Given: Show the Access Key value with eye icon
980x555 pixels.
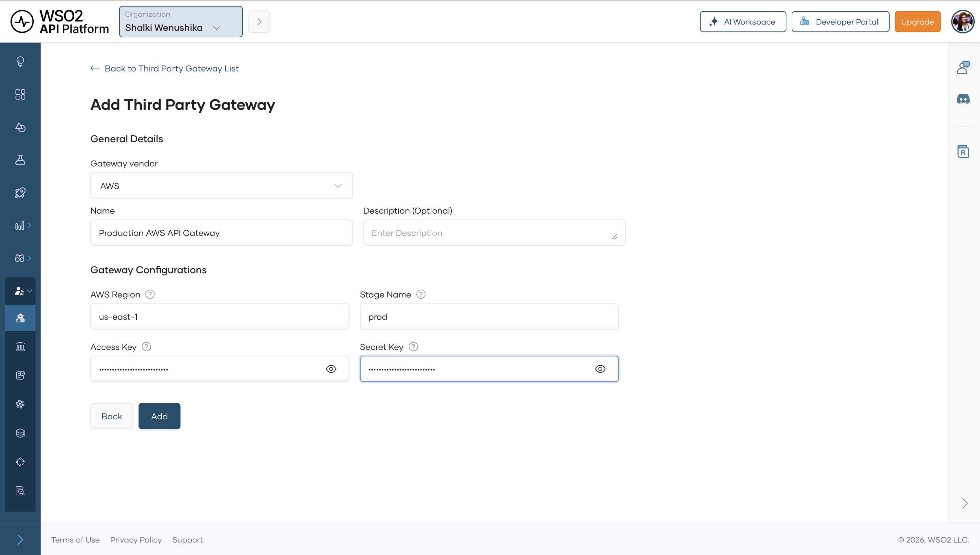Looking at the screenshot, I should click(x=331, y=369).
